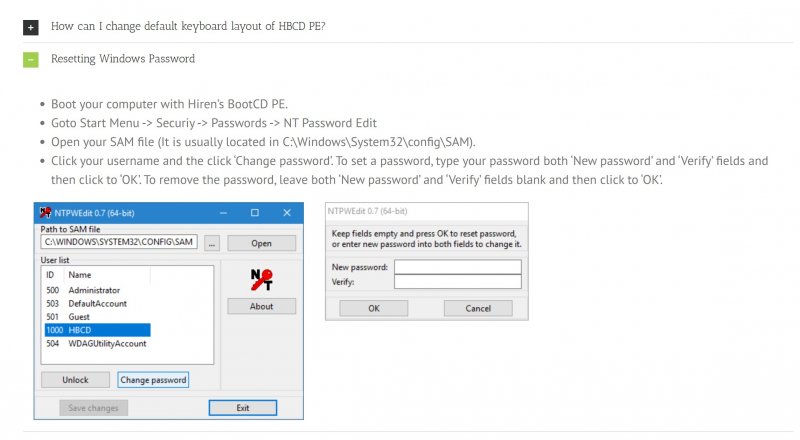Click the 'Keep fields empty and press OK' message

pos(427,239)
